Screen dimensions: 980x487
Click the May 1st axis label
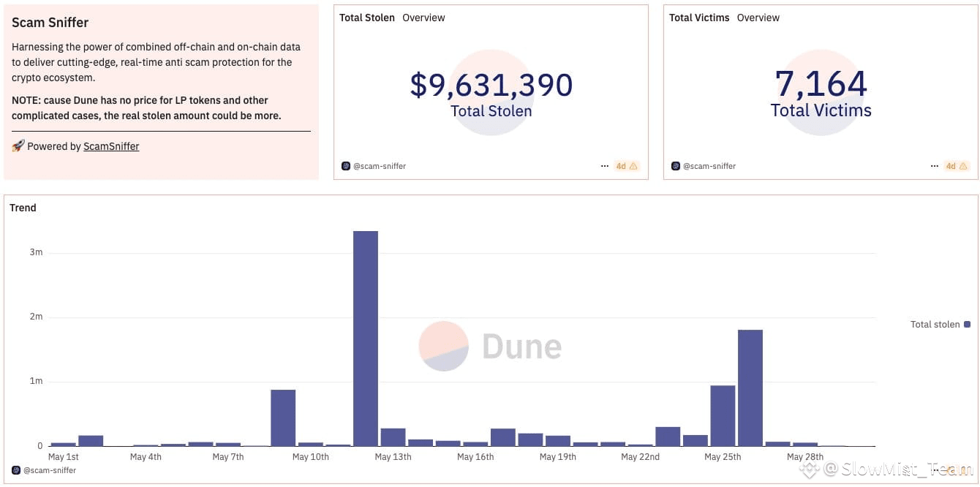[x=63, y=457]
